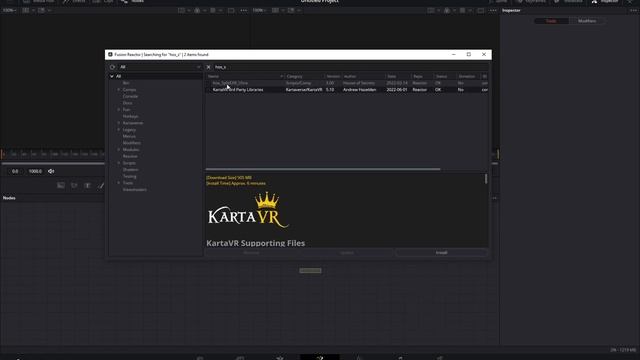The width and height of the screenshot is (640, 360).
Task: Select the Modifiers category in Reactor tree
Action: tap(131, 143)
